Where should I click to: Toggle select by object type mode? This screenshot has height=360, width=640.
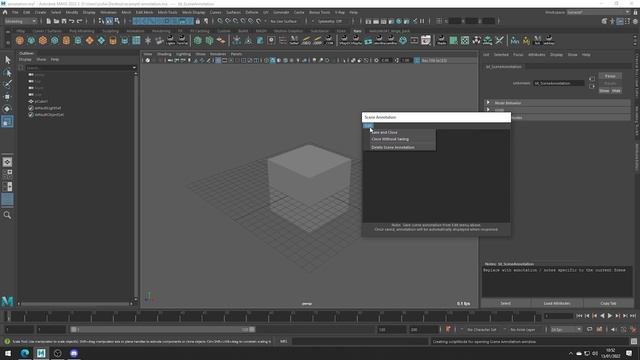109,21
